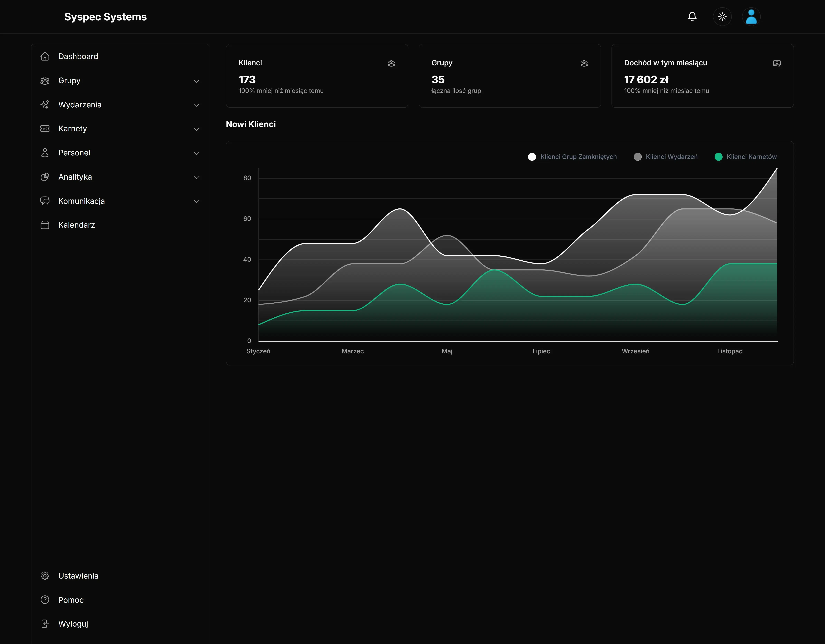Click the Wyloguj logout icon
The height and width of the screenshot is (644, 825).
[45, 624]
